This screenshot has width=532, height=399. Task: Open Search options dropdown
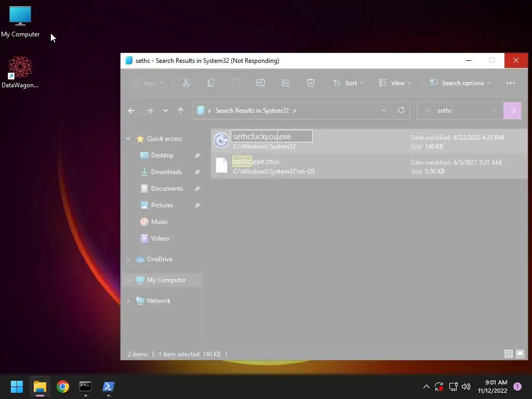tap(460, 83)
